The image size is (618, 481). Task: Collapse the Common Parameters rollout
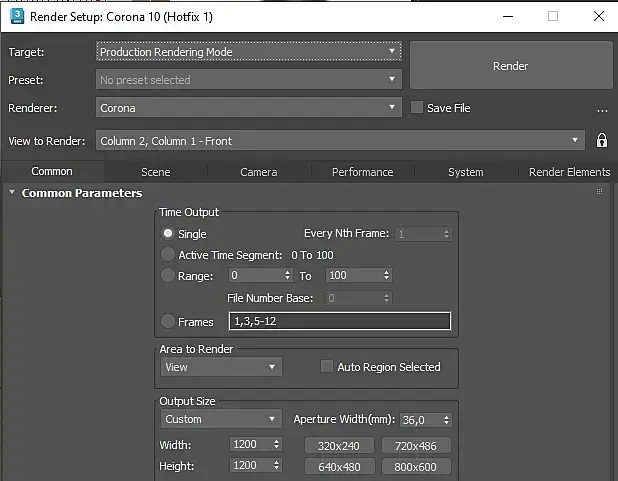coord(12,193)
